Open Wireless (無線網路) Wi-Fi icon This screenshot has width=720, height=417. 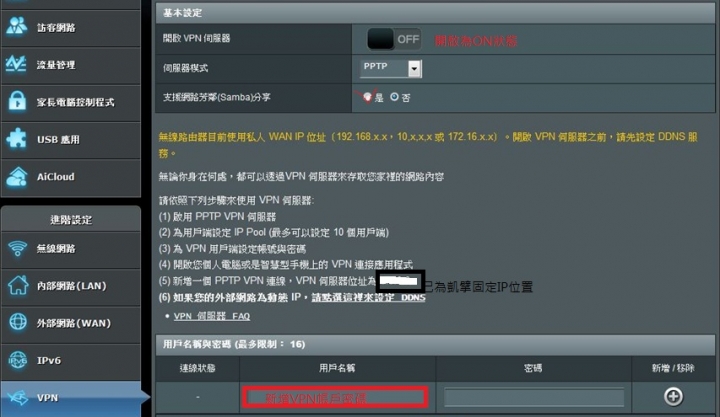pyautogui.click(x=17, y=248)
